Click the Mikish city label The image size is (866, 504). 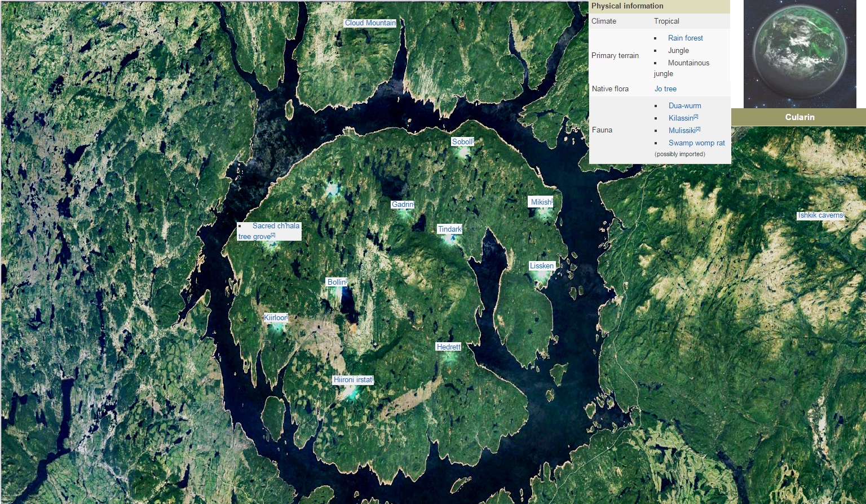click(541, 202)
